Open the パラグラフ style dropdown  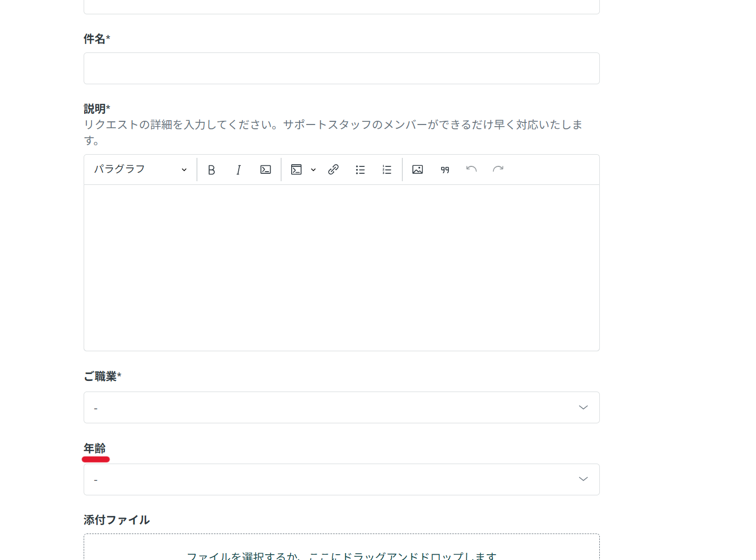(140, 170)
